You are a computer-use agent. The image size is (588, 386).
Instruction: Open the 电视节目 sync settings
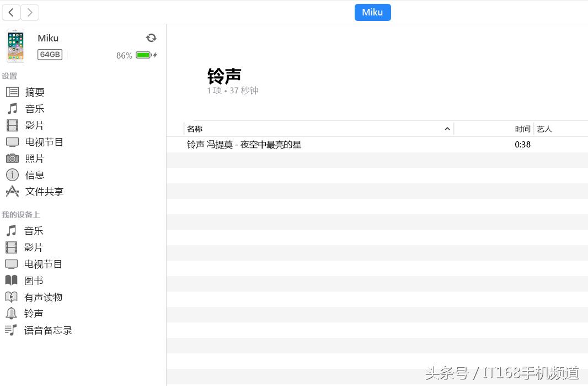tap(43, 141)
